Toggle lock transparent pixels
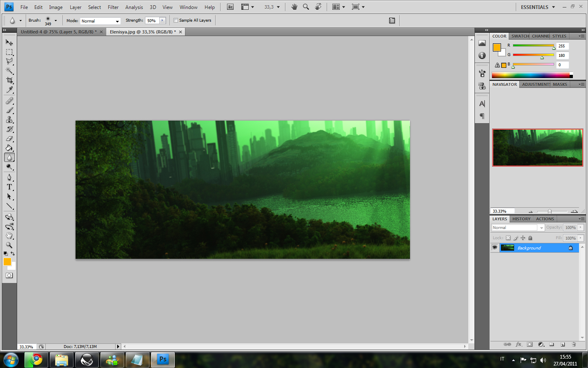Screen dimensions: 588x368 (508, 238)
